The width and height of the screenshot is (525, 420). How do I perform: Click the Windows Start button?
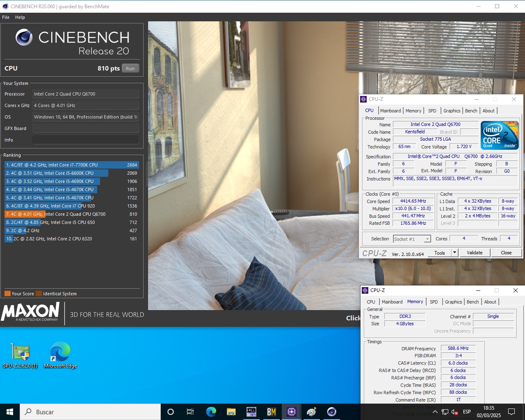10,412
